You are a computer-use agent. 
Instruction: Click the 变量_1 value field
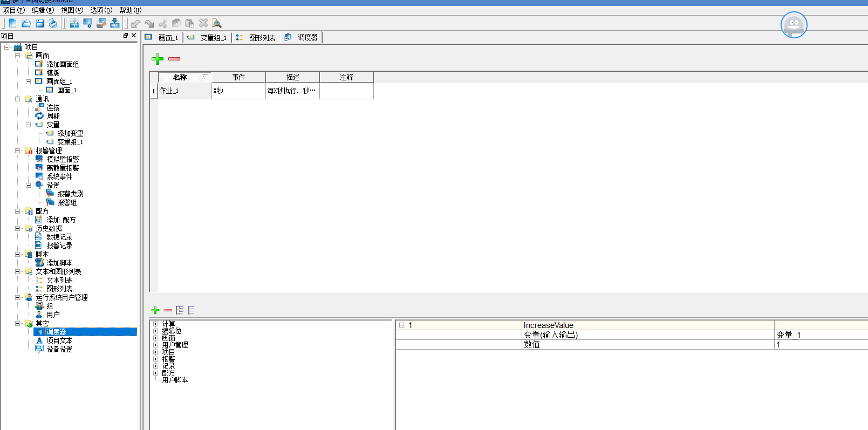[821, 335]
